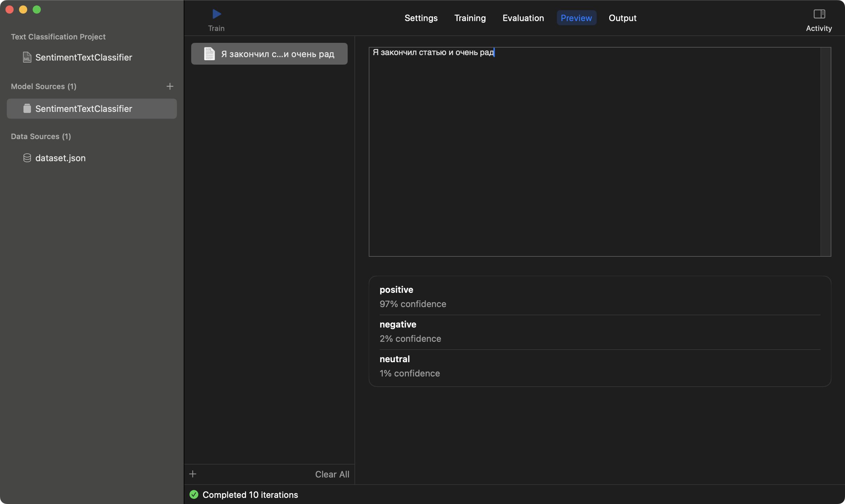Add a new model source with plus icon
This screenshot has width=845, height=504.
(x=170, y=86)
